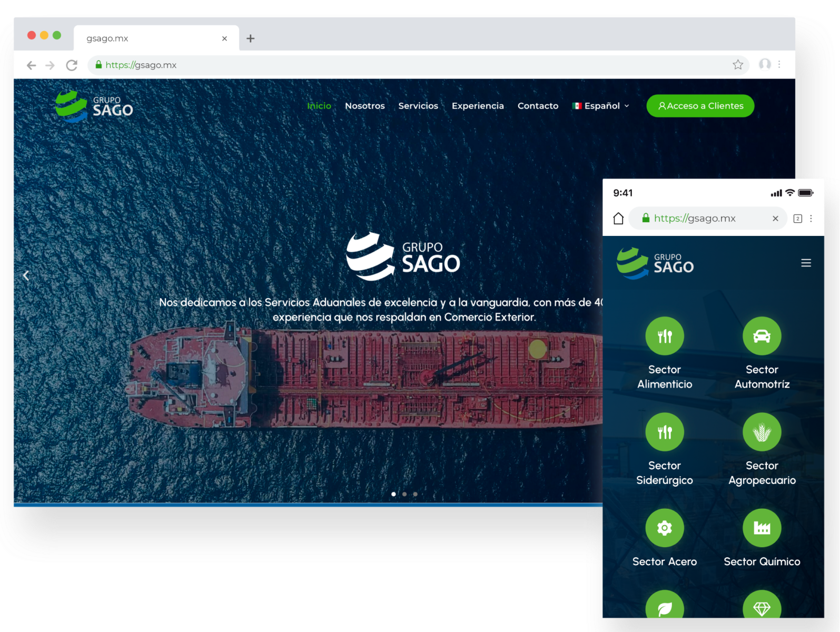Open the Sector Acero label link

click(665, 562)
